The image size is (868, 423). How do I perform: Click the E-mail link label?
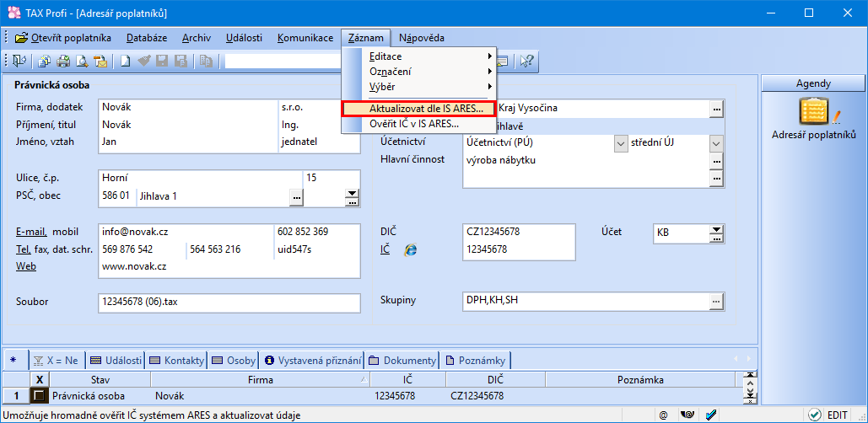click(31, 232)
